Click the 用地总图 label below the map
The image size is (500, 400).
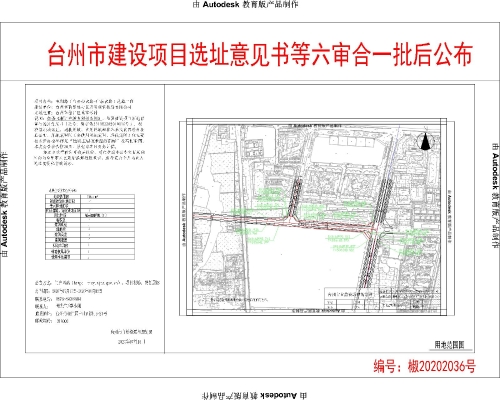tap(449, 345)
